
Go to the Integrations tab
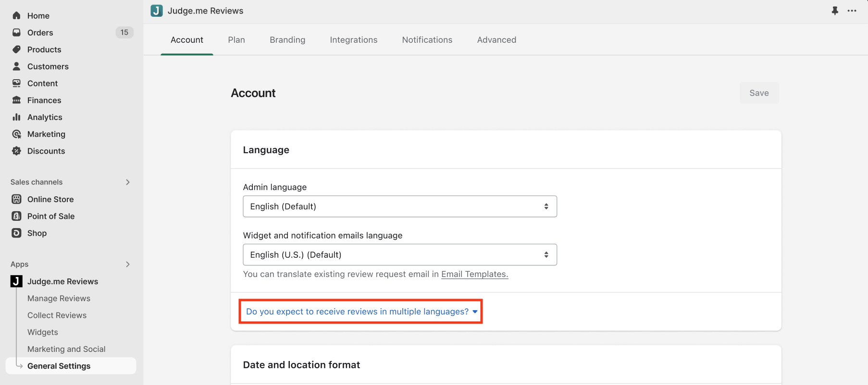[353, 40]
